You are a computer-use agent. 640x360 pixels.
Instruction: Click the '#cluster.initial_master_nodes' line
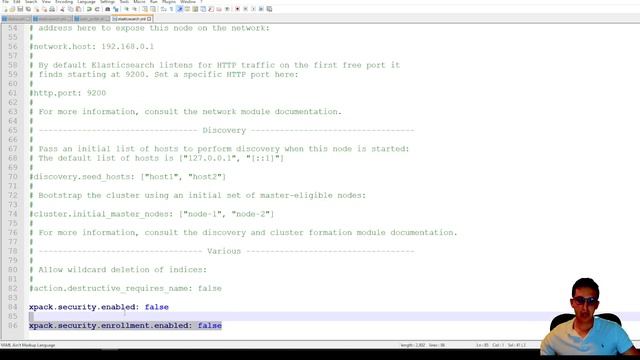(x=152, y=214)
